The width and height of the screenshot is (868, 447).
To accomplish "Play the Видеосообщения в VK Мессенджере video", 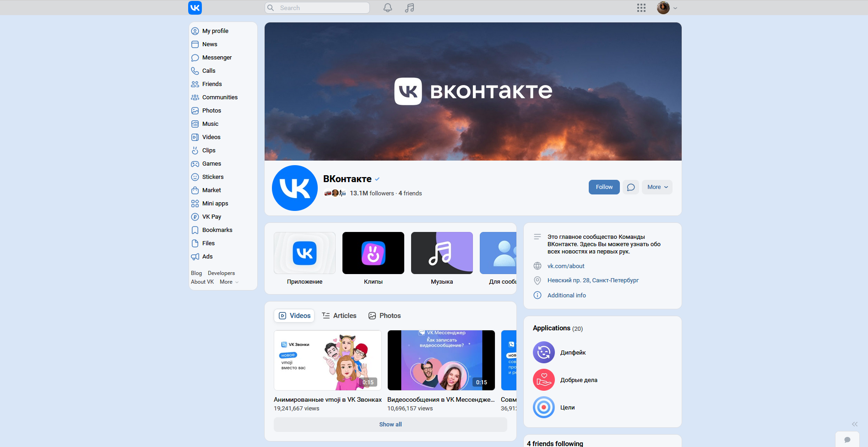I will tap(441, 361).
